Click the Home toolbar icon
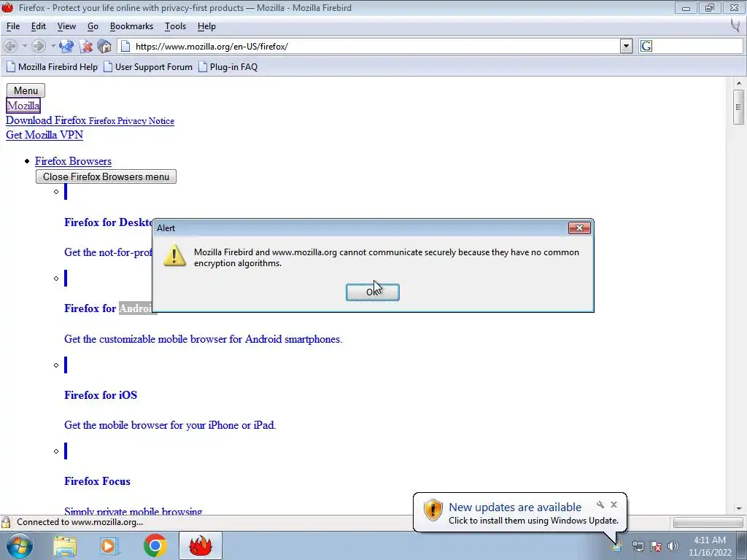 (x=104, y=46)
